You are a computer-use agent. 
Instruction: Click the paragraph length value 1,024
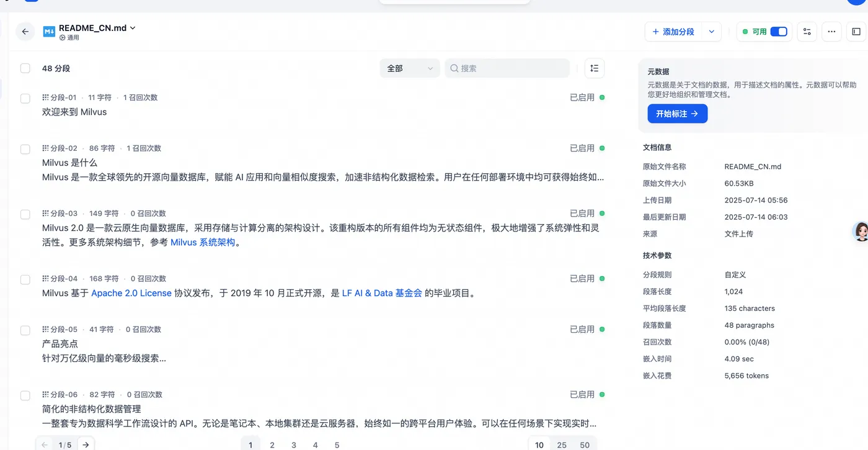point(733,292)
